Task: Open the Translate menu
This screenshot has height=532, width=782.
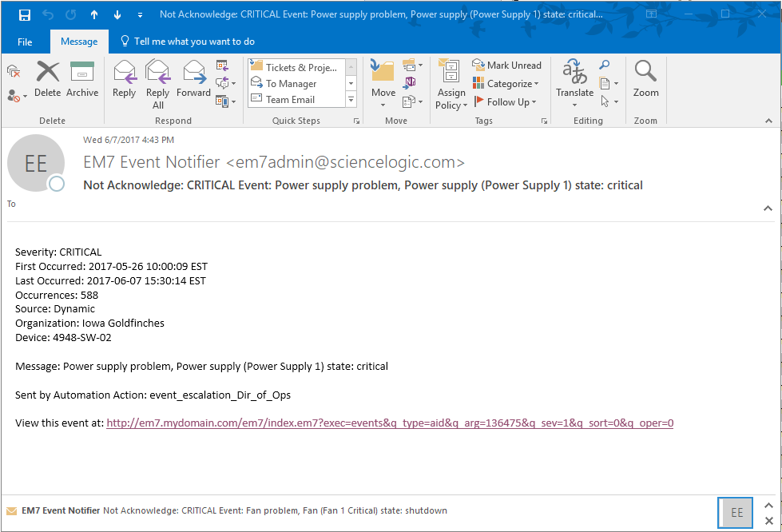Action: coord(574,83)
